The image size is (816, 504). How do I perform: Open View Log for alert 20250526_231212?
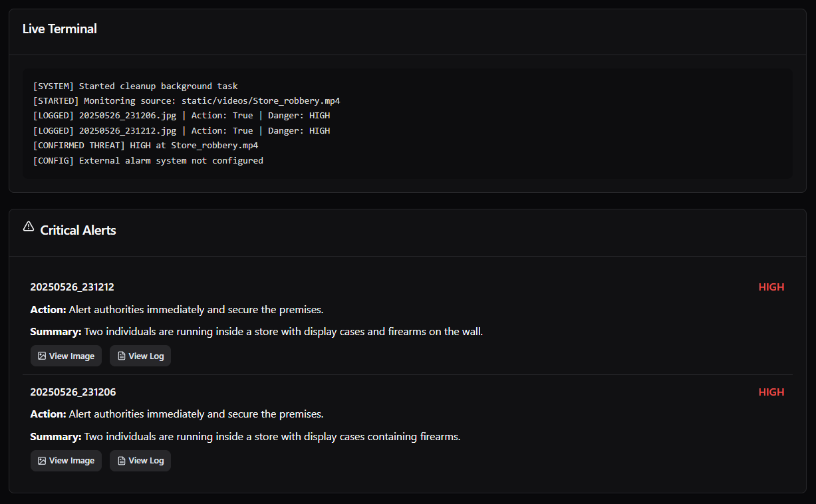[140, 356]
